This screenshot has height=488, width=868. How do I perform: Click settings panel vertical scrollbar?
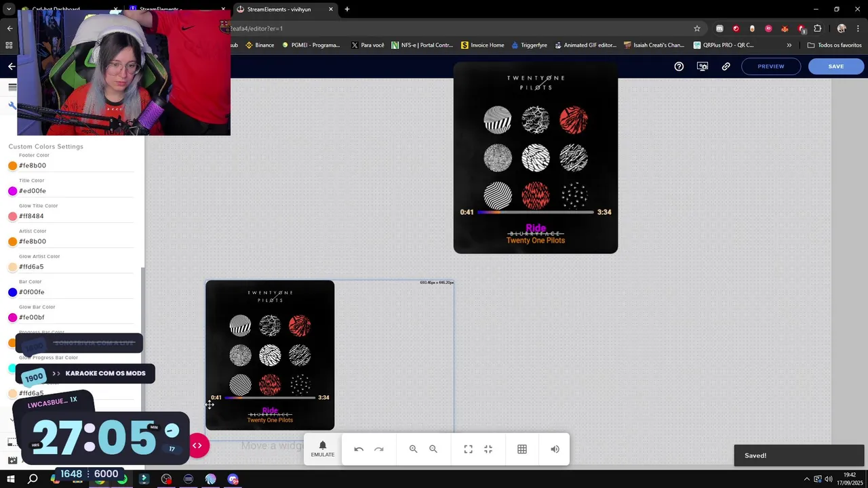pyautogui.click(x=142, y=339)
